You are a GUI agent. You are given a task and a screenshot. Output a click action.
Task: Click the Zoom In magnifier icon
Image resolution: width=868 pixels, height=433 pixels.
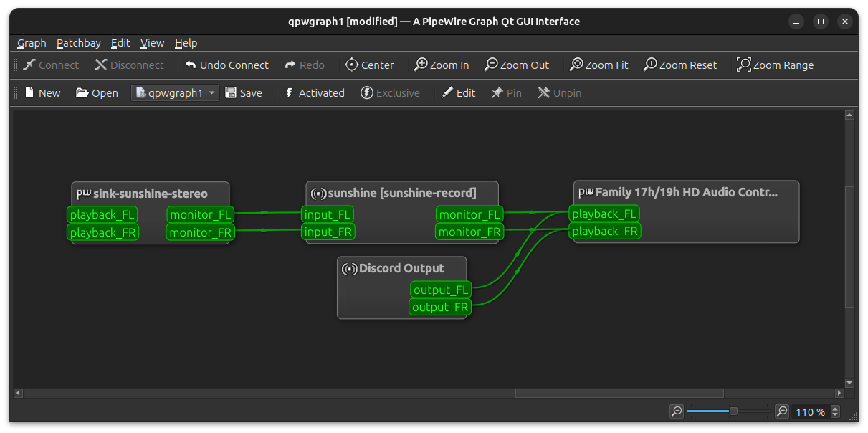(x=421, y=65)
